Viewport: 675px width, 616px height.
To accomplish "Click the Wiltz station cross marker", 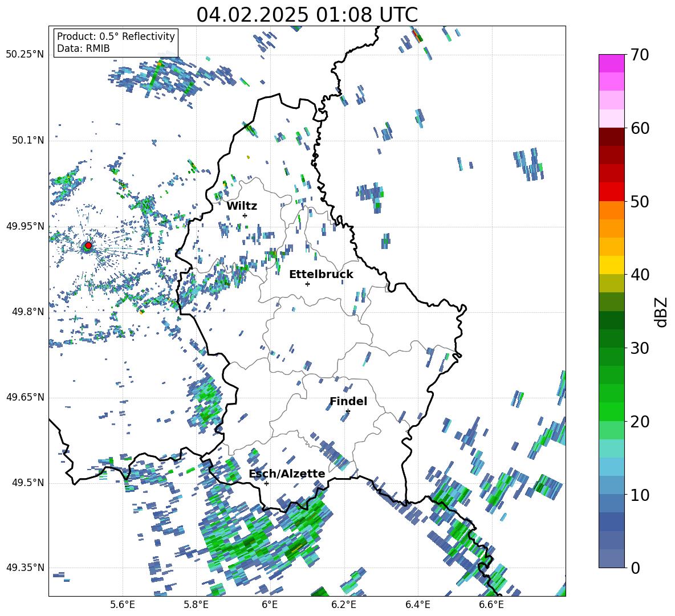I will pyautogui.click(x=245, y=215).
